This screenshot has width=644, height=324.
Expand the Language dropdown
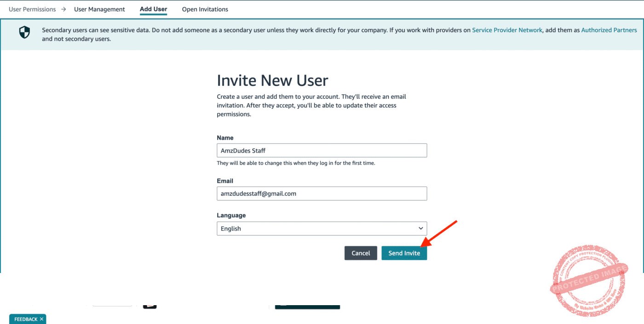tap(322, 228)
